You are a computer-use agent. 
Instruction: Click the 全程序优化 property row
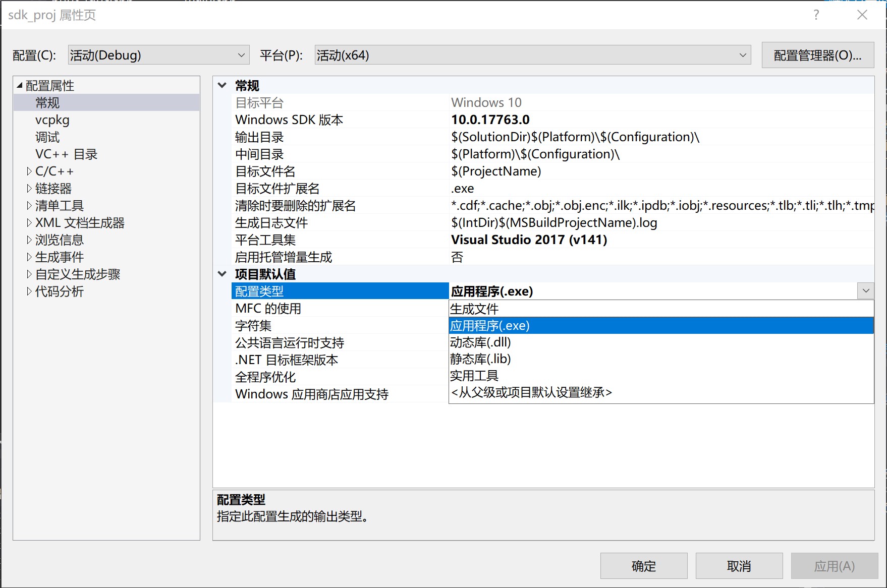tap(340, 377)
